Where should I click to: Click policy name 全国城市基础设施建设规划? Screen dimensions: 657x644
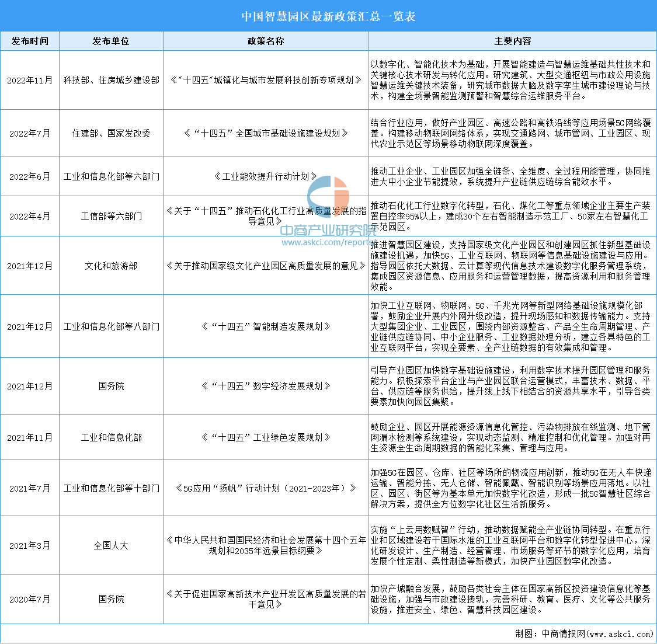[266, 133]
